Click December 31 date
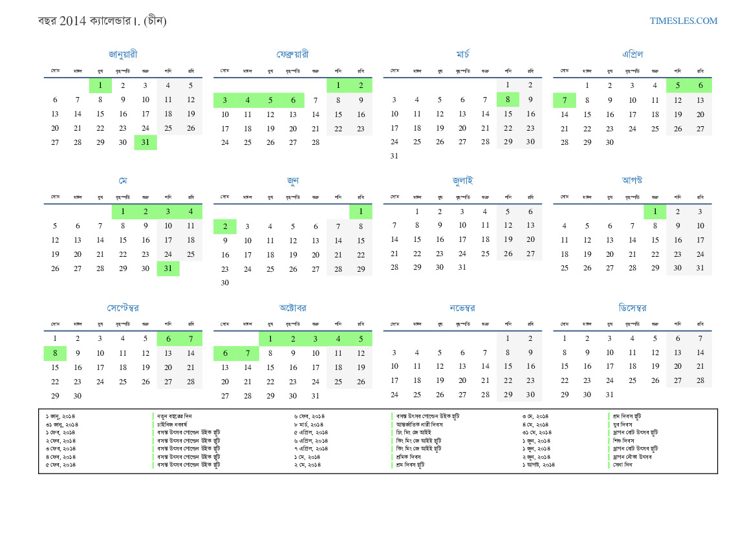This screenshot has width=756, height=535. pos(609,395)
